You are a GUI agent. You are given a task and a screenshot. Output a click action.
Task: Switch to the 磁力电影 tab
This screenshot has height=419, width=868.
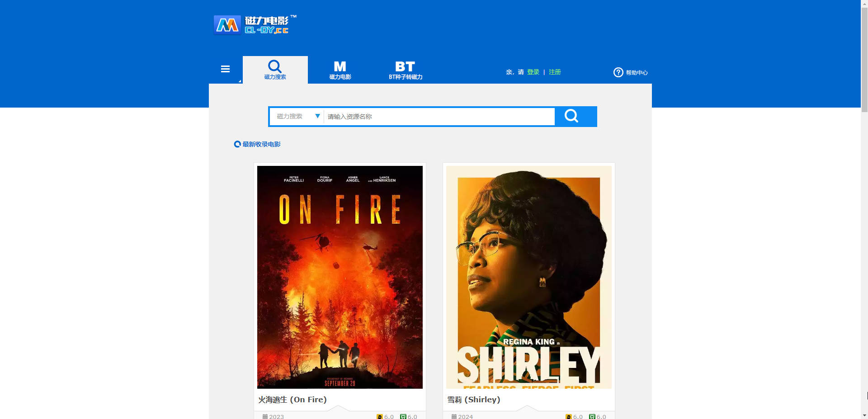pyautogui.click(x=340, y=70)
